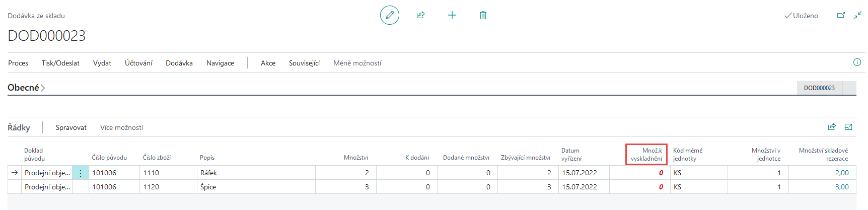
Task: Delete document using trash icon
Action: (x=483, y=15)
